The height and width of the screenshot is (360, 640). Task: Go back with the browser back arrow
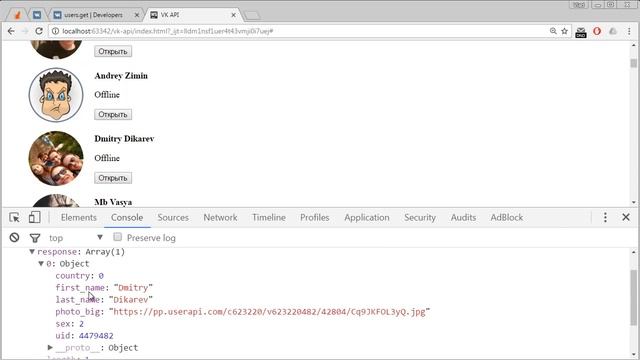click(x=11, y=31)
